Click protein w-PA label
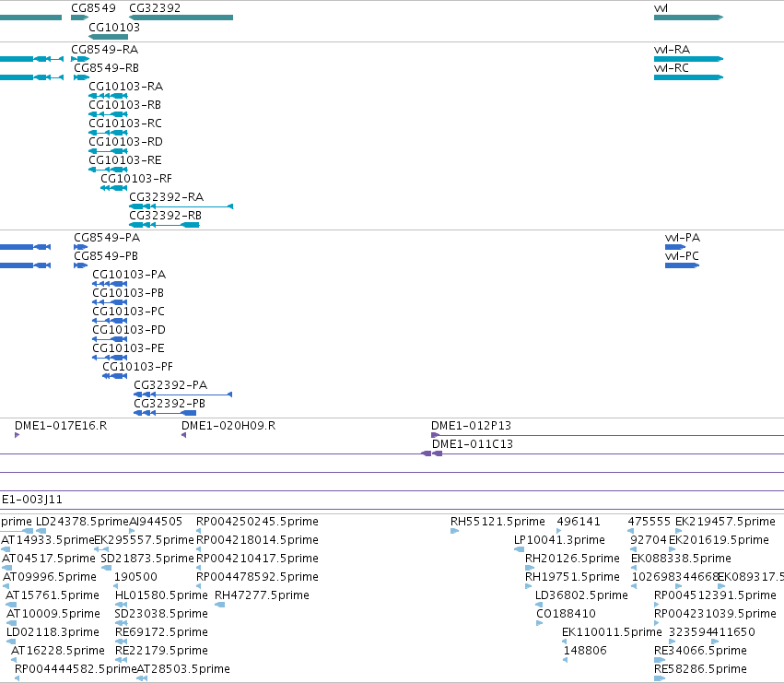Image resolution: width=784 pixels, height=683 pixels. pos(683,238)
